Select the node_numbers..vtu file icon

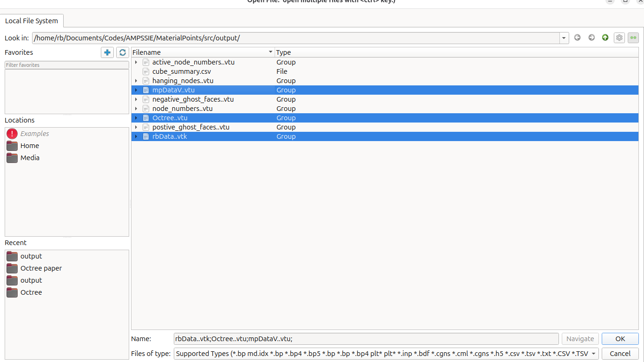(146, 109)
